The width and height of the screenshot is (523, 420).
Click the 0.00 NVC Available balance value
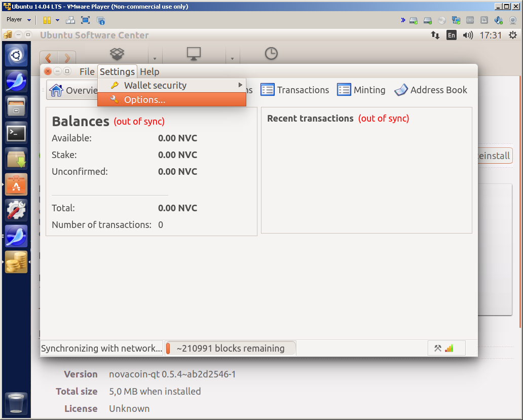177,138
